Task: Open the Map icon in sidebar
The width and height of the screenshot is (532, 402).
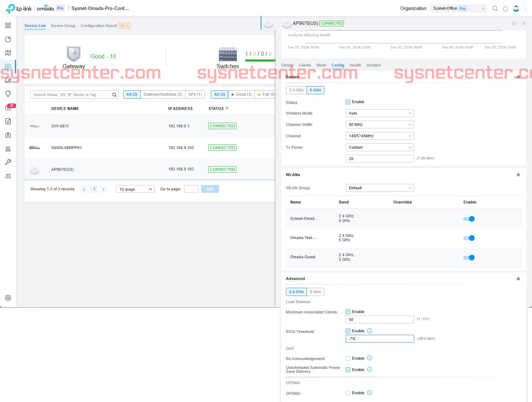Action: pyautogui.click(x=8, y=53)
